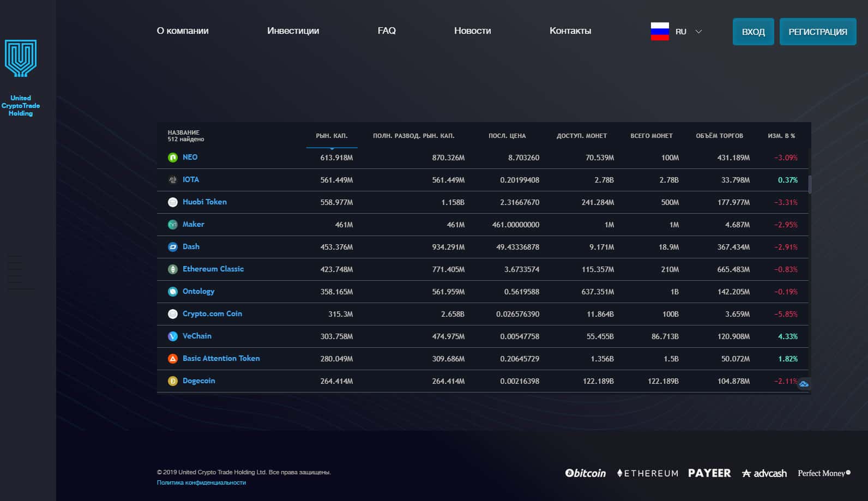Click the Dash coin icon

(173, 247)
